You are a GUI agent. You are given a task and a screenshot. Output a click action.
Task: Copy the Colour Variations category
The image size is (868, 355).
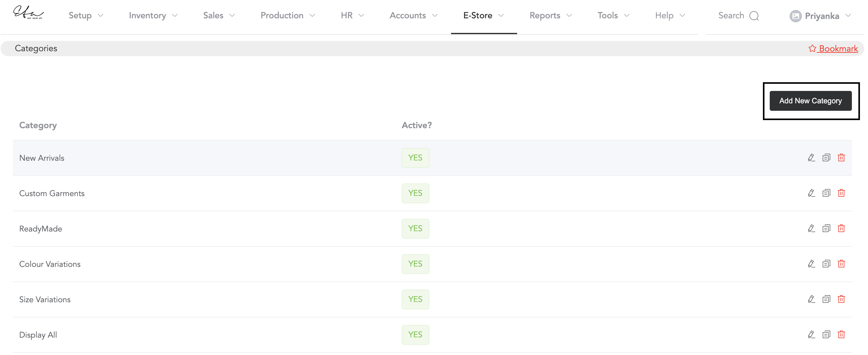(826, 264)
